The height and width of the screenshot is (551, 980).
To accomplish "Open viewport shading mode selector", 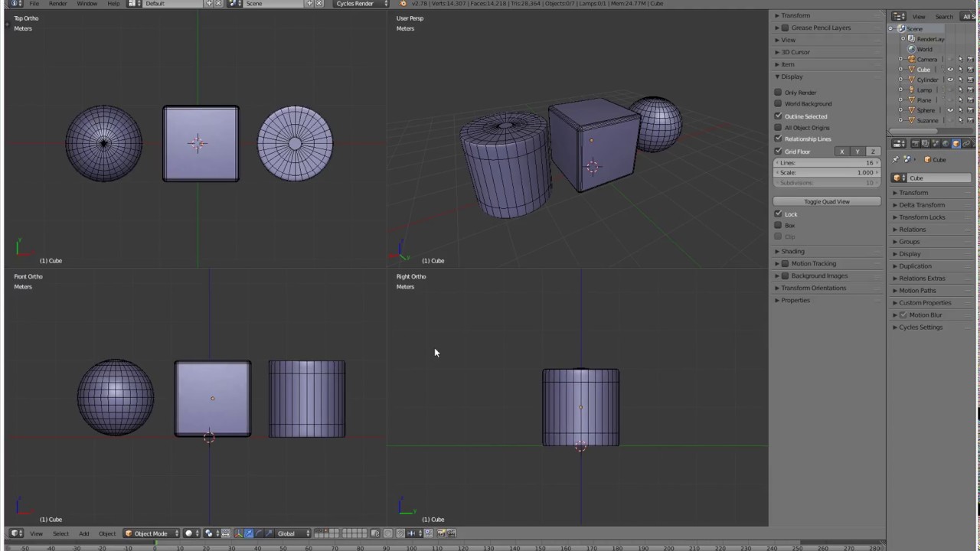I will (x=191, y=533).
